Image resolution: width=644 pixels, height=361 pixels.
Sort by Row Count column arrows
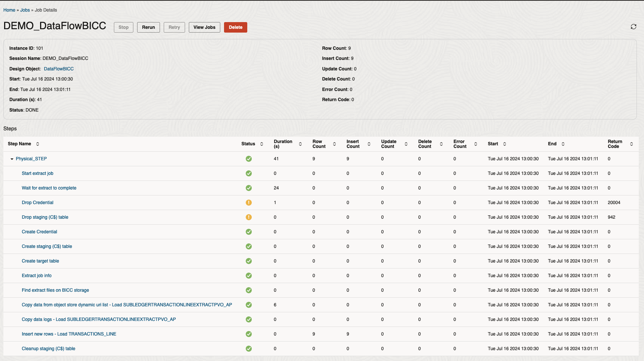(334, 144)
